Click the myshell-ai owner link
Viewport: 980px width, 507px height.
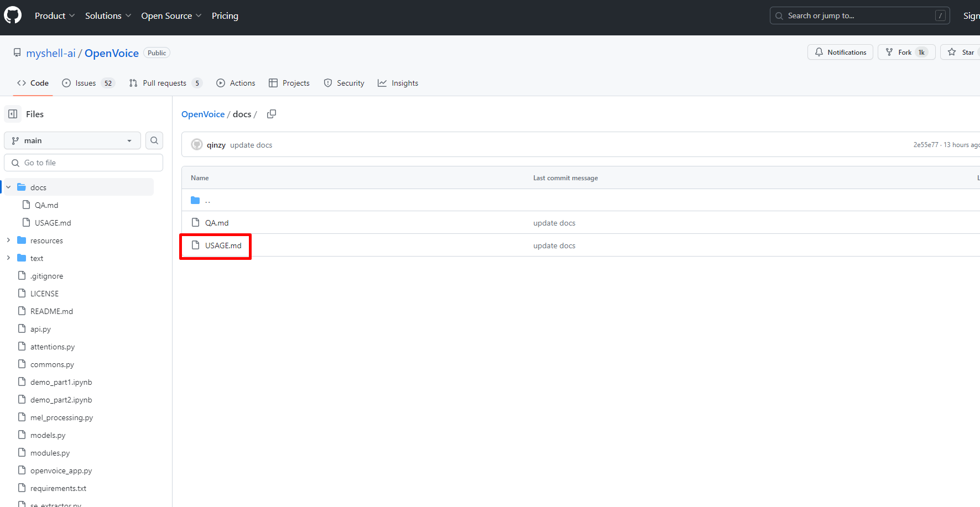point(51,53)
